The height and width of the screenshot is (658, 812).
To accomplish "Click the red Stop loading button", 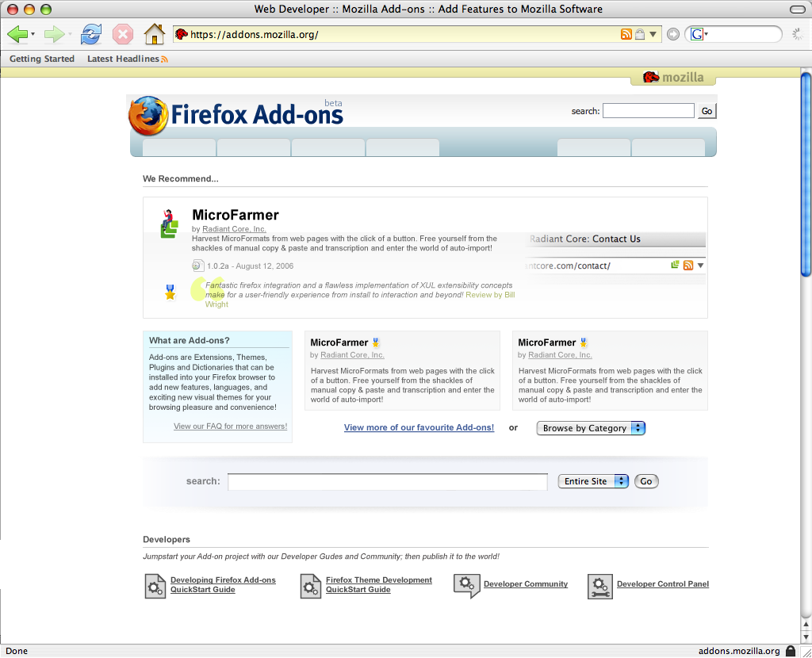I will click(x=123, y=35).
